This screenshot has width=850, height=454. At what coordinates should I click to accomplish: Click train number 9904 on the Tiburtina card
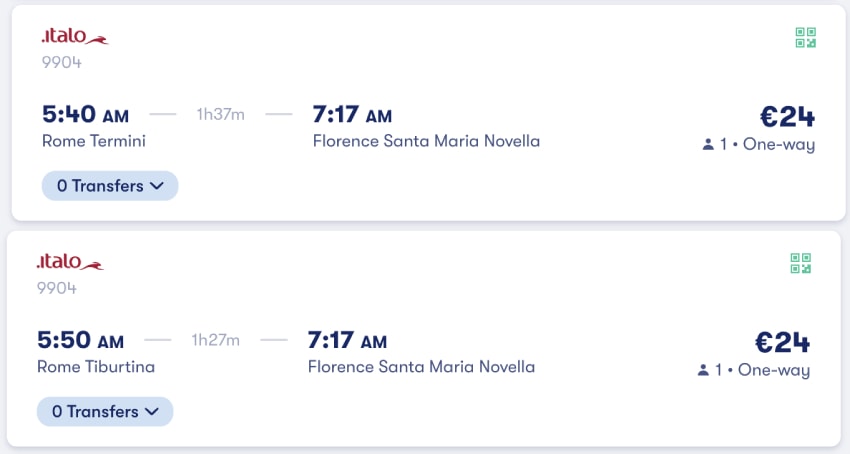point(57,288)
